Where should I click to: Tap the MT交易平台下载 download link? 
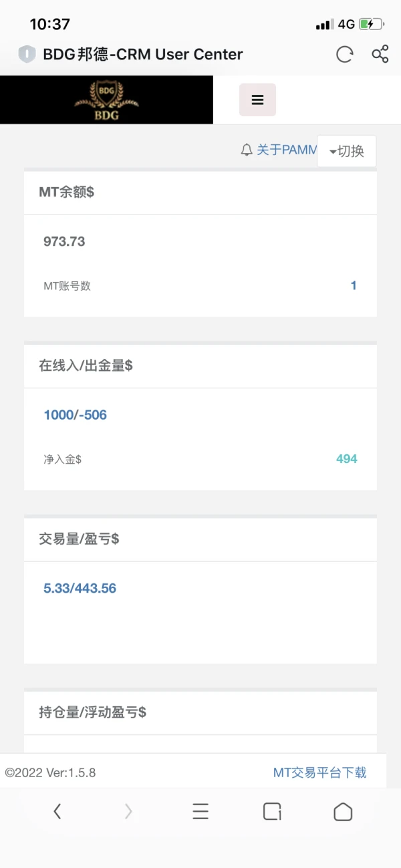pyautogui.click(x=320, y=771)
